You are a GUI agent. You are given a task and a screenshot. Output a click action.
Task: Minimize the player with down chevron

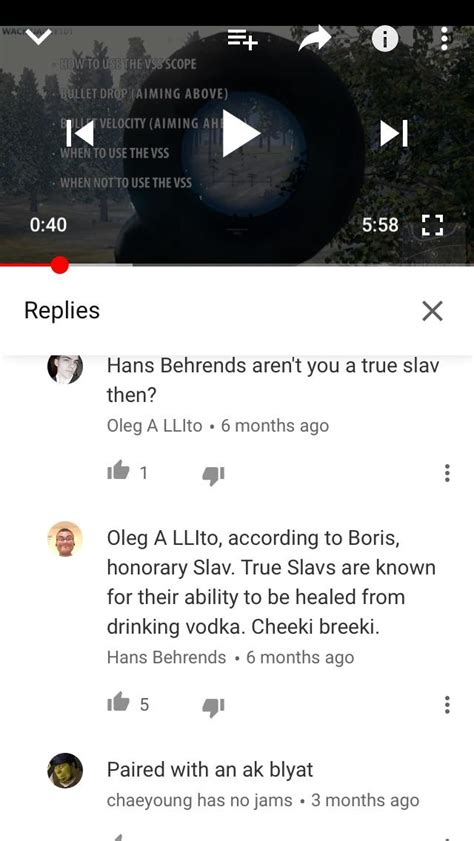click(x=39, y=36)
